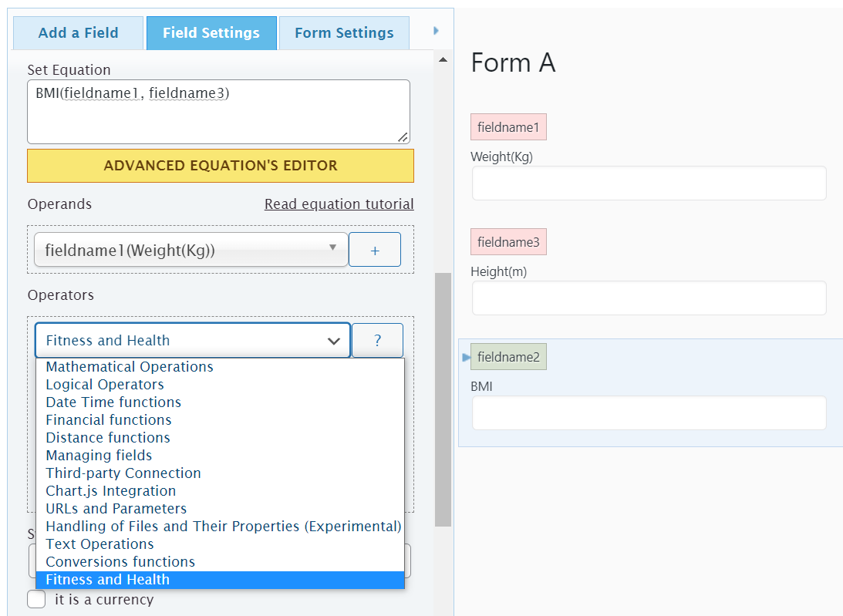Image resolution: width=843 pixels, height=616 pixels.
Task: Click the fieldname3 tag label
Action: click(x=508, y=242)
